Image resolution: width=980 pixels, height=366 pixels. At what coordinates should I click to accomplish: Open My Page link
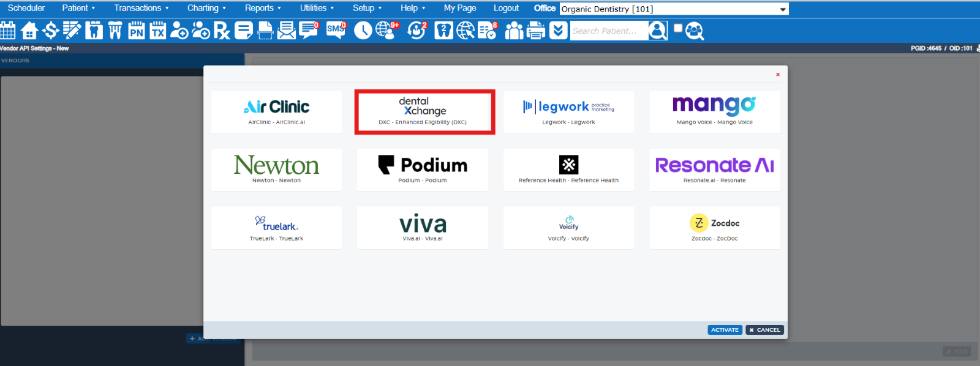[x=460, y=8]
